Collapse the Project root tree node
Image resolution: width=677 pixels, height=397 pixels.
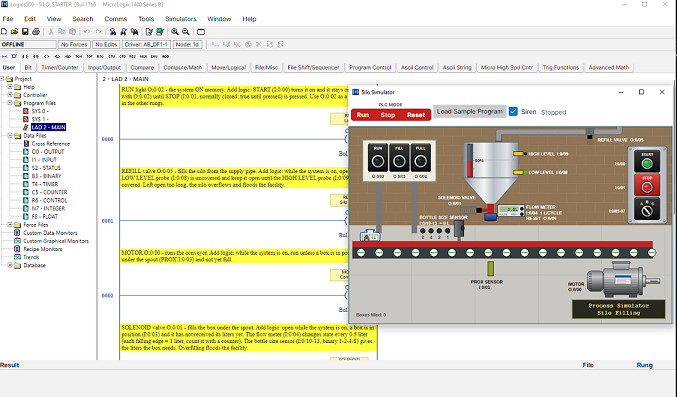pyautogui.click(x=2, y=79)
